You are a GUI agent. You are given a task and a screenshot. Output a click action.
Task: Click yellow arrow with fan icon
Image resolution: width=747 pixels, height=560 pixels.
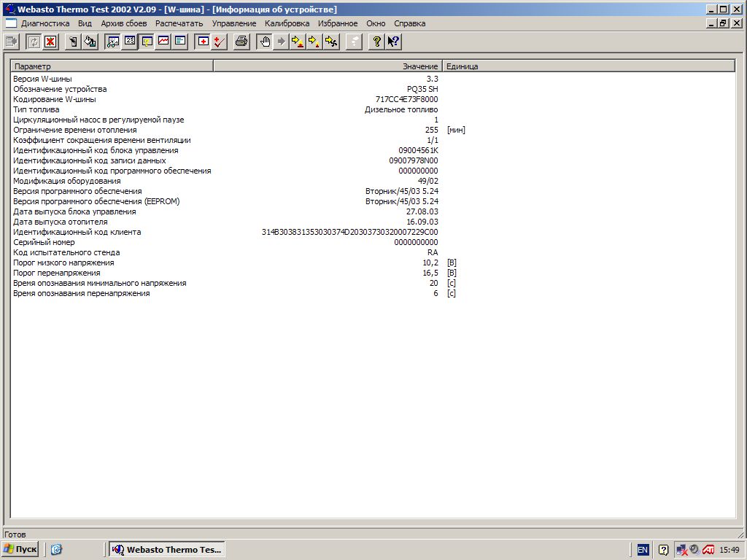[332, 42]
